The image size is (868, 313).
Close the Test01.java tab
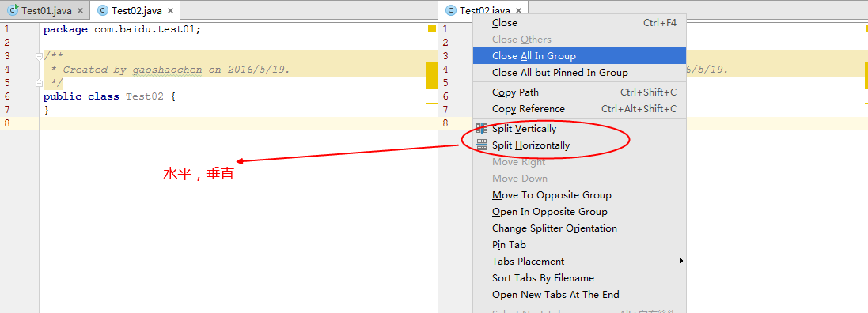[81, 10]
